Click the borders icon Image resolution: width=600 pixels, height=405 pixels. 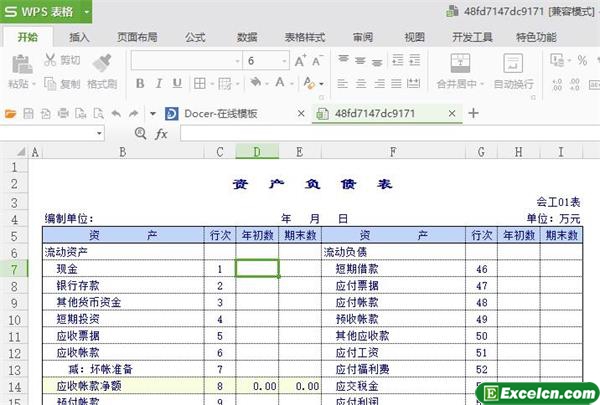(x=199, y=83)
